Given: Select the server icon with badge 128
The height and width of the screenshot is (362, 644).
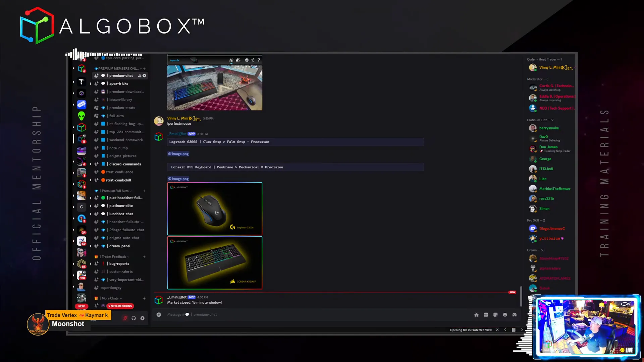Looking at the screenshot, I should pos(82,275).
